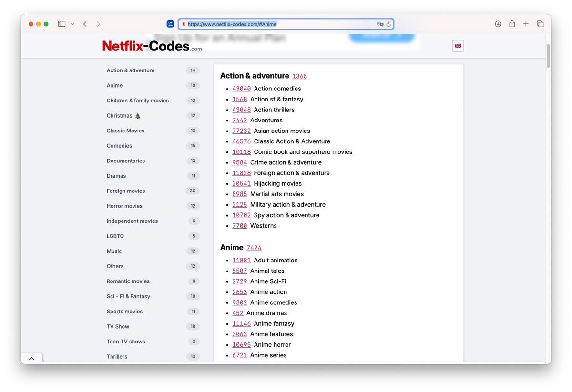Viewport: 572px width, 392px height.
Task: Open code 43040 for Action comedies
Action: point(241,88)
